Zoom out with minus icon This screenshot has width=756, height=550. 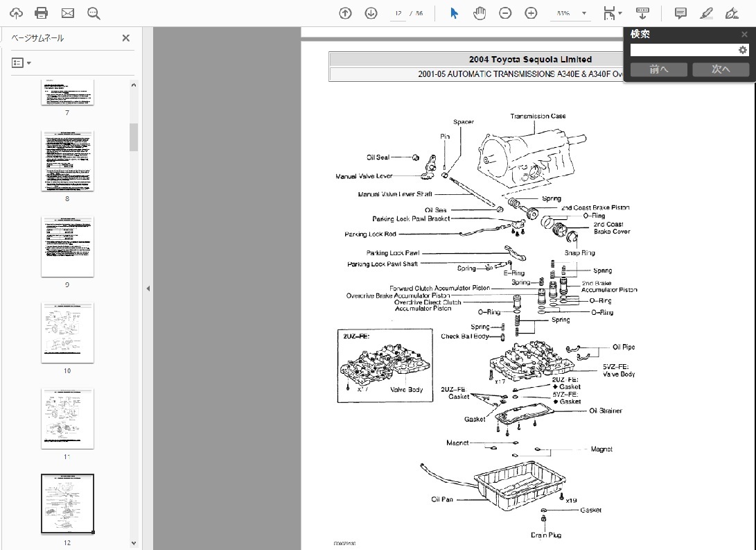[505, 13]
